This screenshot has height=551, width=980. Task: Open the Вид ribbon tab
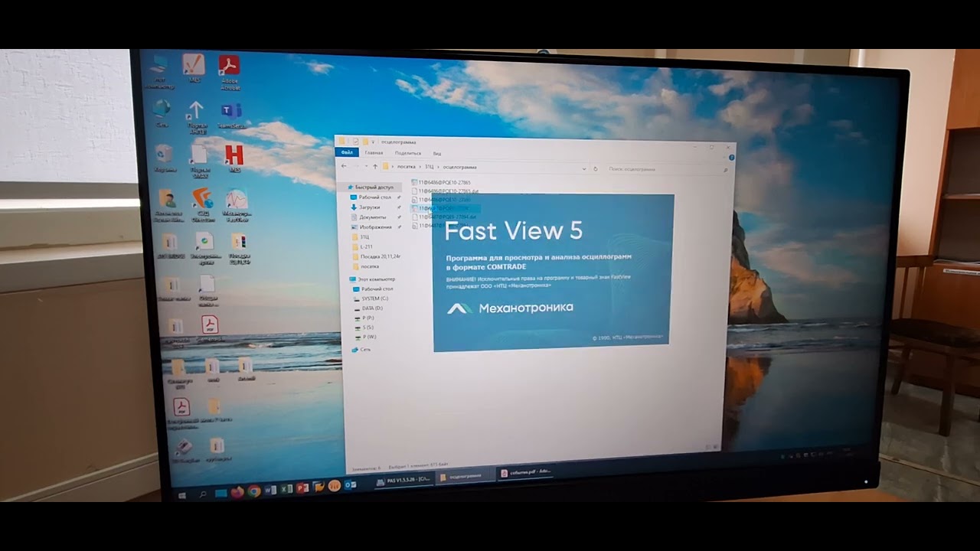click(436, 154)
